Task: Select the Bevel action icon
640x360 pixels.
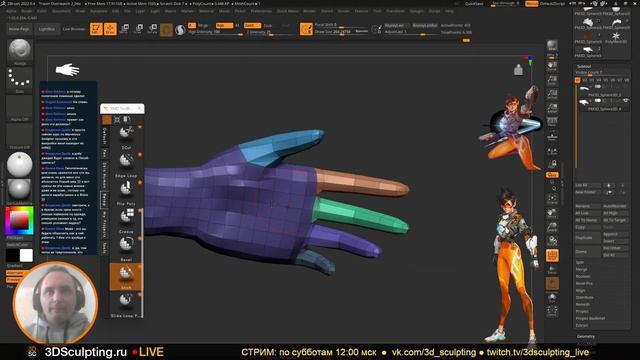Action: point(126,247)
